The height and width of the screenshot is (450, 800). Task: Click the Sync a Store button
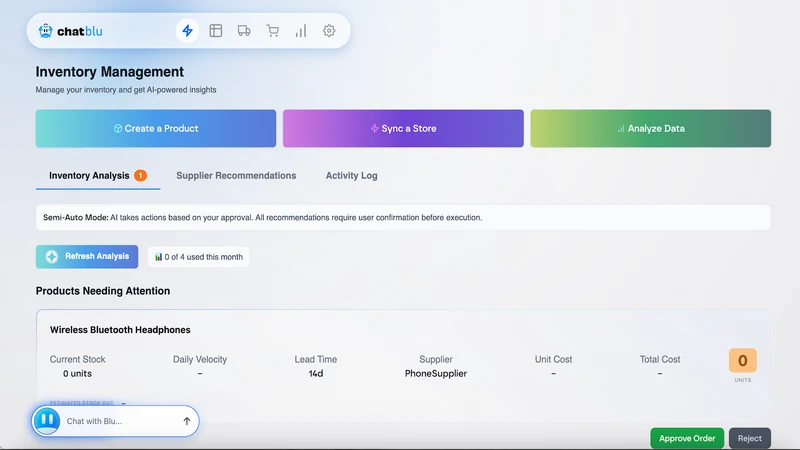(x=403, y=129)
